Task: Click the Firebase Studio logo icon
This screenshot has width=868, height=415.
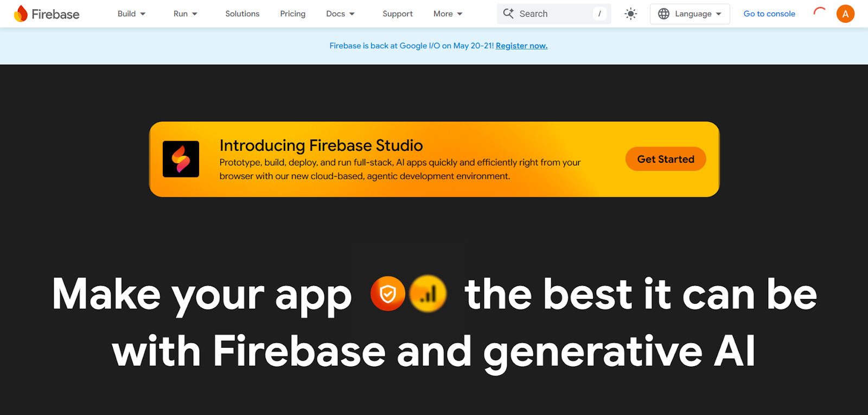Action: click(181, 159)
